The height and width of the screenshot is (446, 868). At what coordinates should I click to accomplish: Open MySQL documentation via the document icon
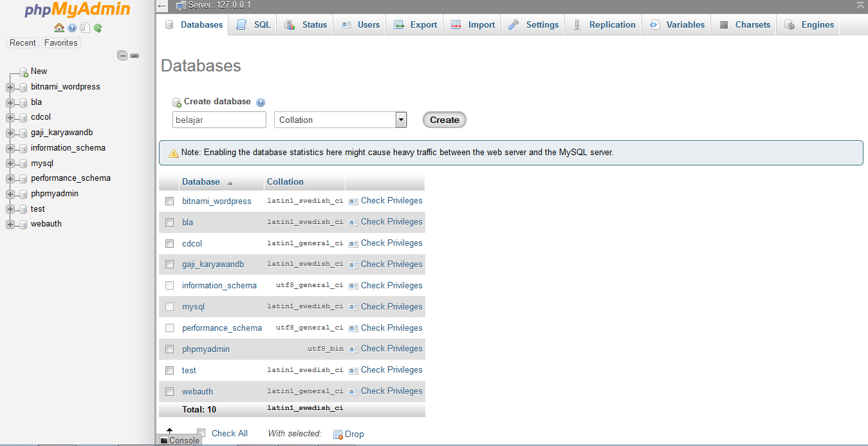click(84, 28)
